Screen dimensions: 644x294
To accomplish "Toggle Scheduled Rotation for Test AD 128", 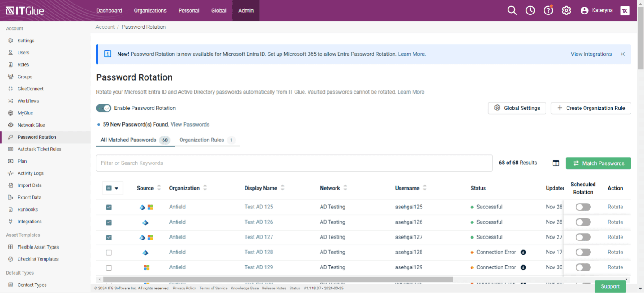I will point(583,252).
